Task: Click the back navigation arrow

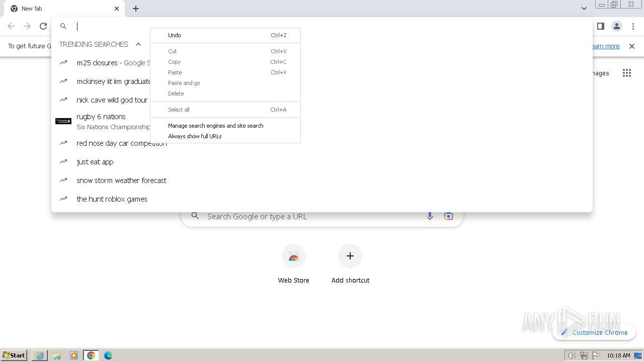Action: coord(11,26)
